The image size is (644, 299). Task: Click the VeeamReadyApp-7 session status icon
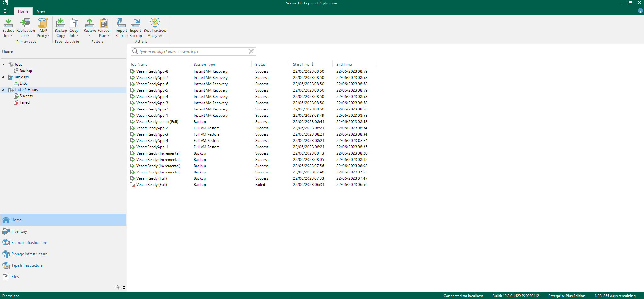(x=133, y=78)
